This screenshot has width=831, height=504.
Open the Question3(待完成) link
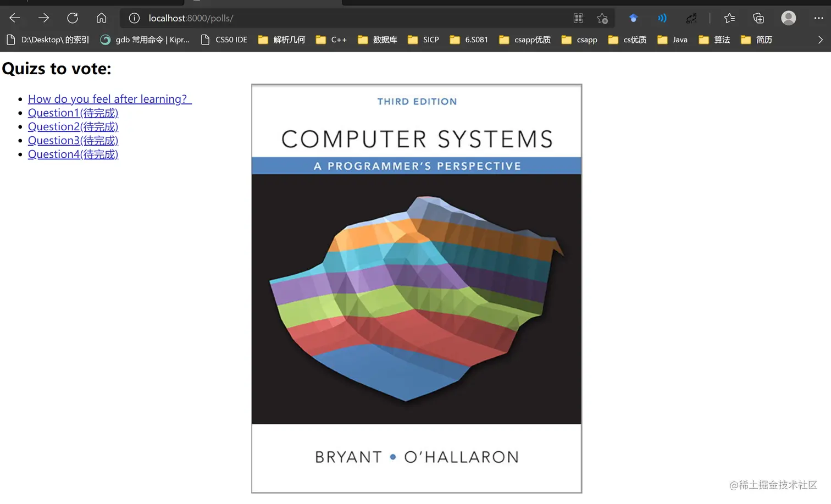tap(73, 140)
